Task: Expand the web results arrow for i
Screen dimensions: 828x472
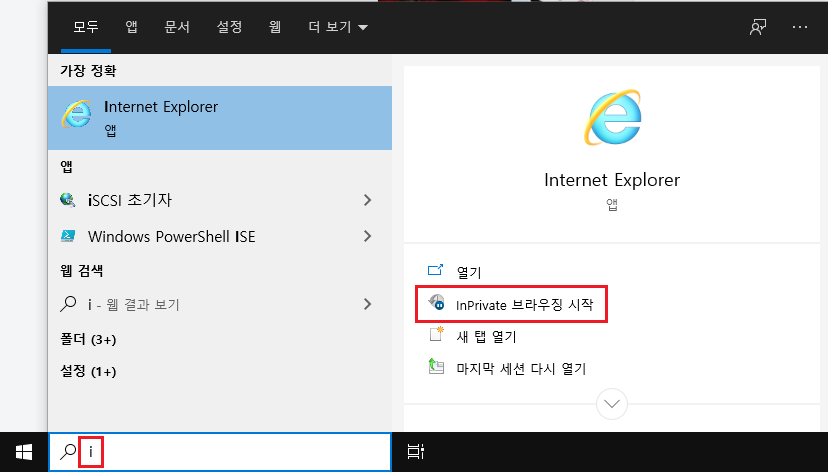Action: pyautogui.click(x=368, y=304)
